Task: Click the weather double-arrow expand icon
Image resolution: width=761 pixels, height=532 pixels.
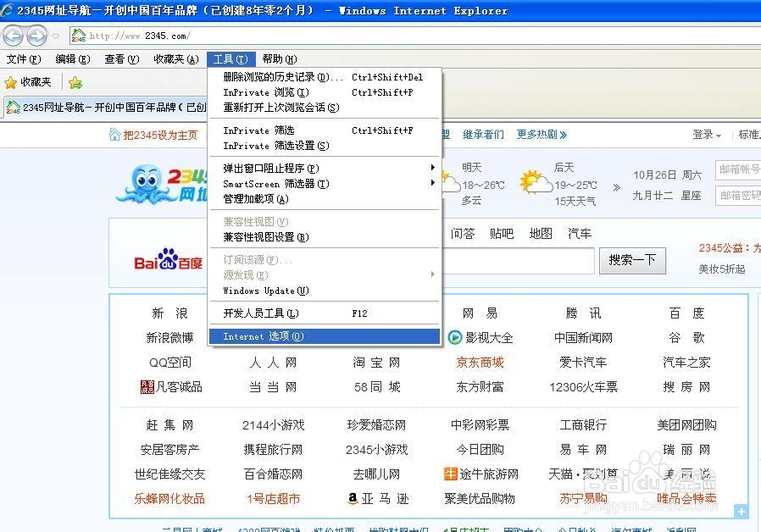Action: [616, 187]
